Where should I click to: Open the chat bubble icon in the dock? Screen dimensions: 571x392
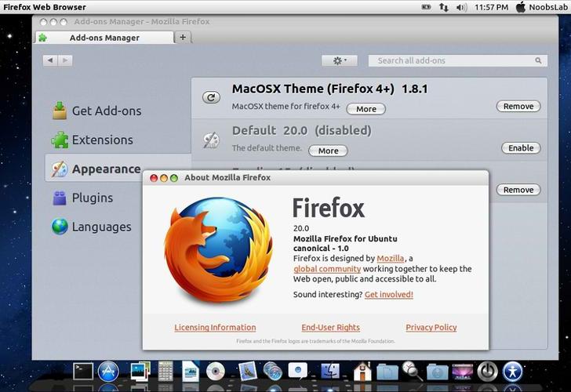tap(298, 371)
